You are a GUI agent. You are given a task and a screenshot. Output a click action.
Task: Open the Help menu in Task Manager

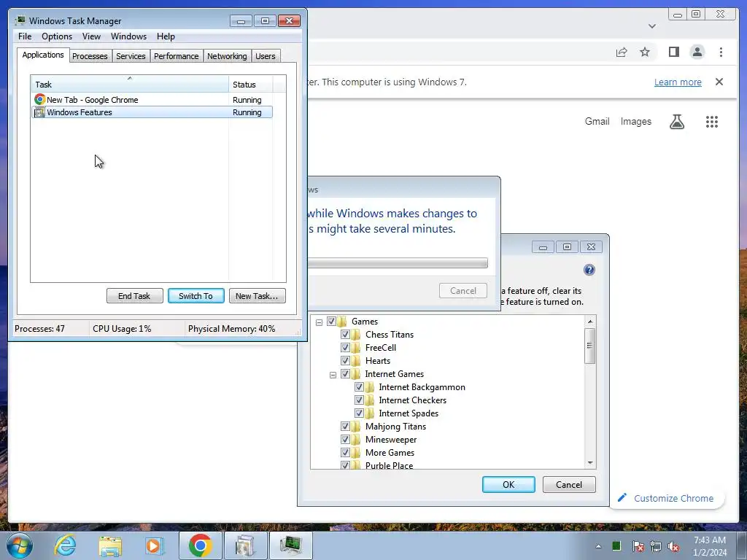pyautogui.click(x=166, y=36)
